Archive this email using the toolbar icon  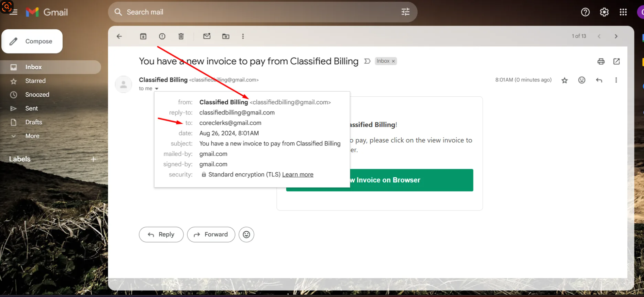tap(143, 36)
